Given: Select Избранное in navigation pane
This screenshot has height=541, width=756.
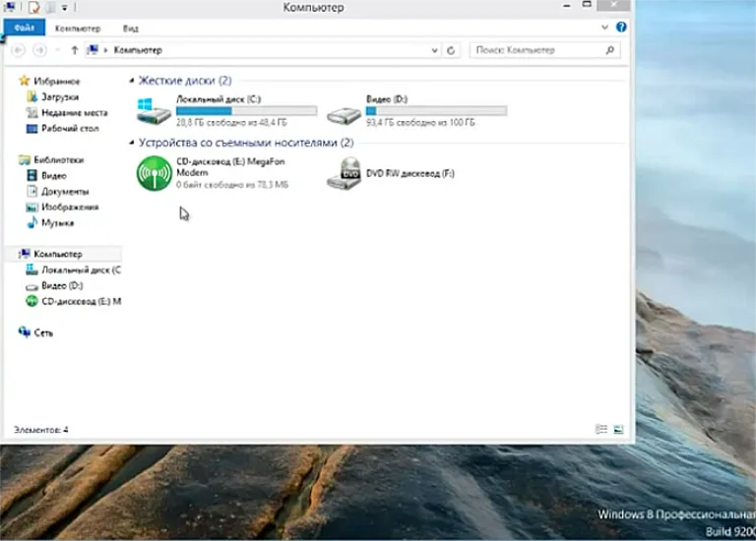Looking at the screenshot, I should (57, 81).
